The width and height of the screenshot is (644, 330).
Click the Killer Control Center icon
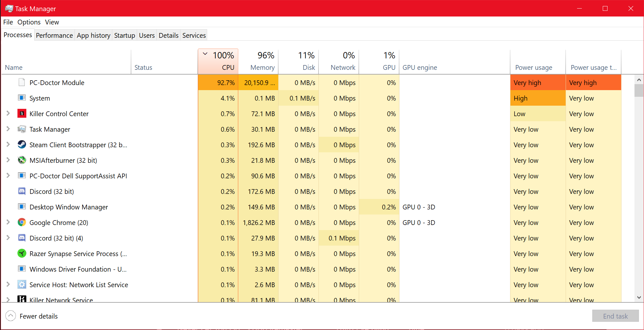pos(22,113)
